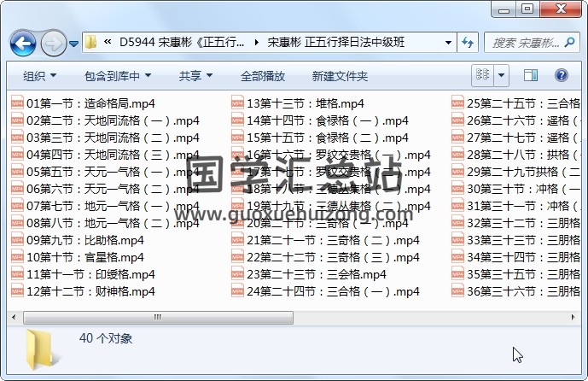Click the 全部播放 button
The height and width of the screenshot is (381, 588).
[263, 76]
